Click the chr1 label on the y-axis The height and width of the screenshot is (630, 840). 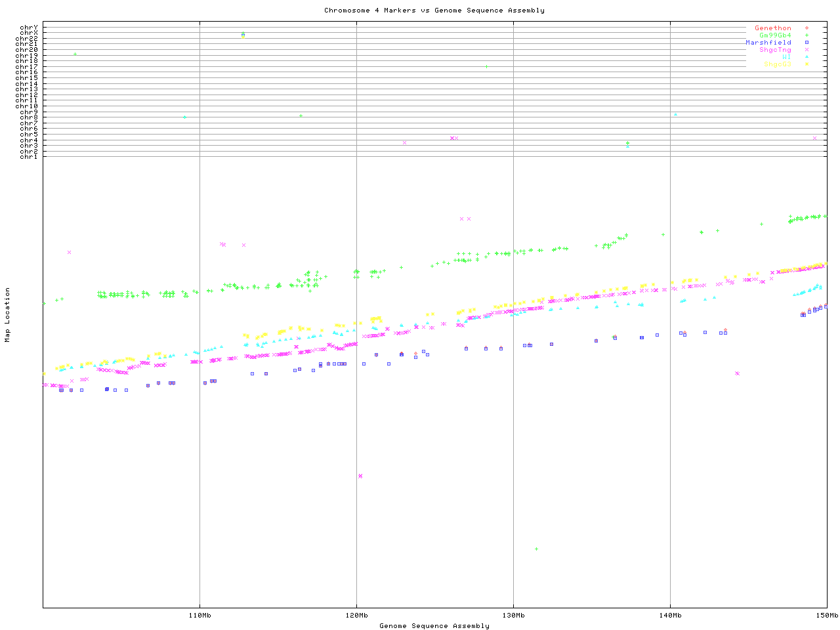point(28,156)
